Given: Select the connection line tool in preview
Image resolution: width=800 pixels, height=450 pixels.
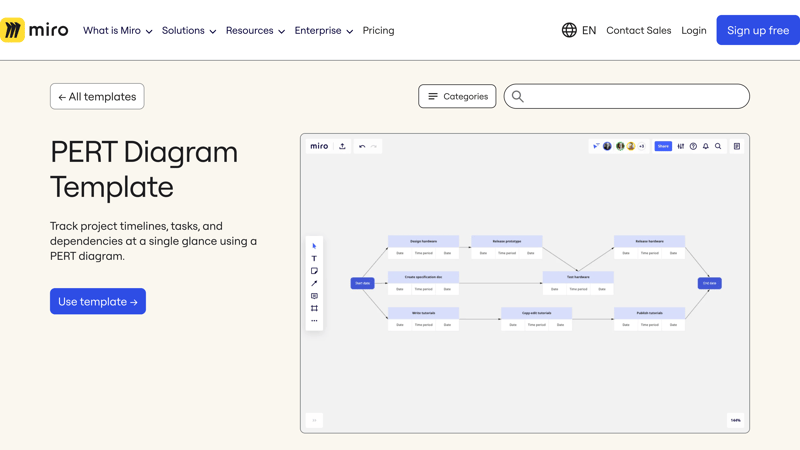Looking at the screenshot, I should point(314,283).
